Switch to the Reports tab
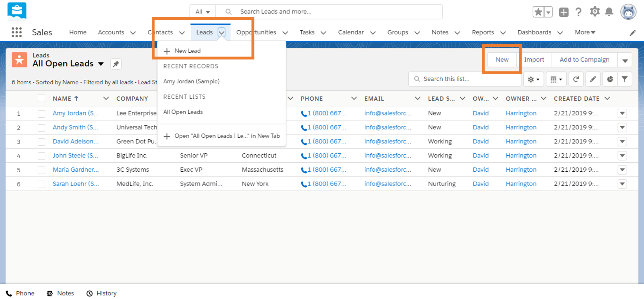 [483, 32]
